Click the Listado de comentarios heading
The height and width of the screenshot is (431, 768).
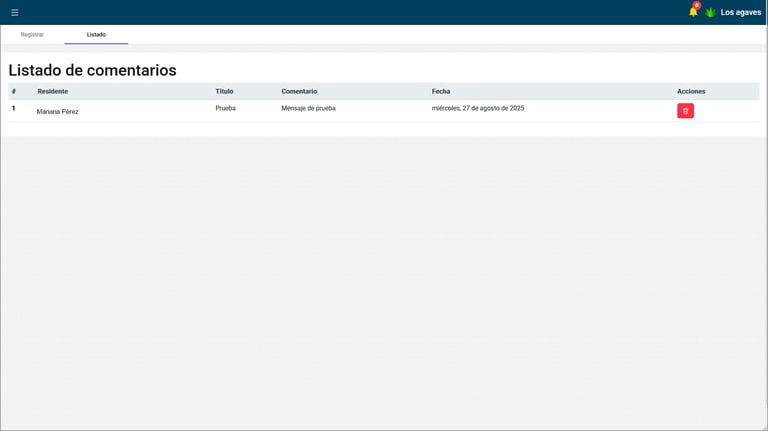93,70
